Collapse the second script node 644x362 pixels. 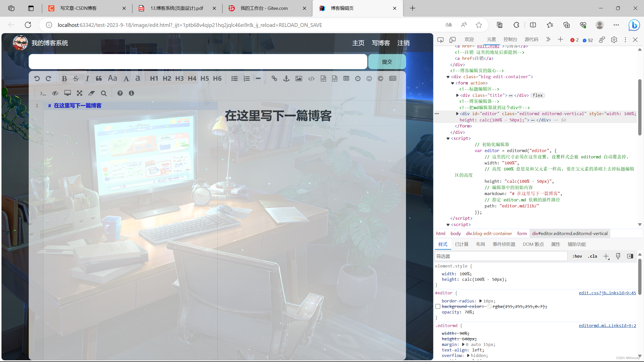(448, 225)
